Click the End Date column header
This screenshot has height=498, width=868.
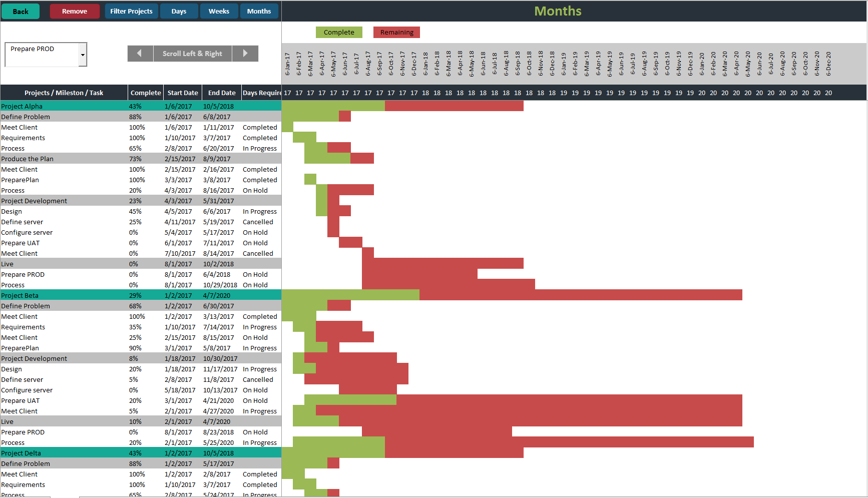click(221, 92)
